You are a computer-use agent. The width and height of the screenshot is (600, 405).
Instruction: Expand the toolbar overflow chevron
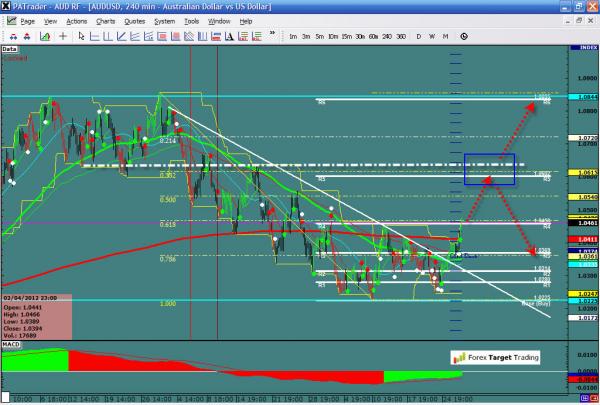point(272,33)
